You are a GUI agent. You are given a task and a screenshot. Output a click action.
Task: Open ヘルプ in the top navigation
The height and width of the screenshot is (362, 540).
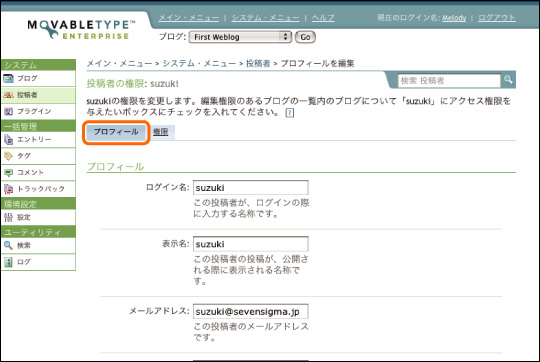pos(323,18)
